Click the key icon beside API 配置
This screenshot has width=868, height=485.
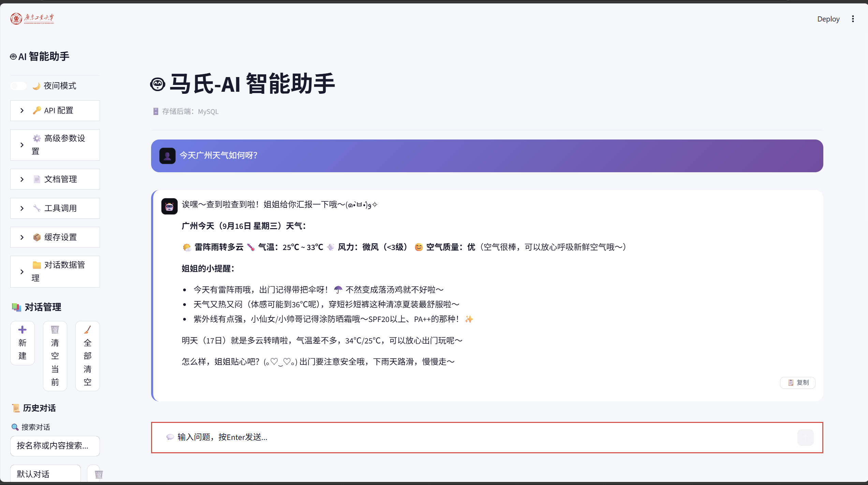tap(36, 111)
